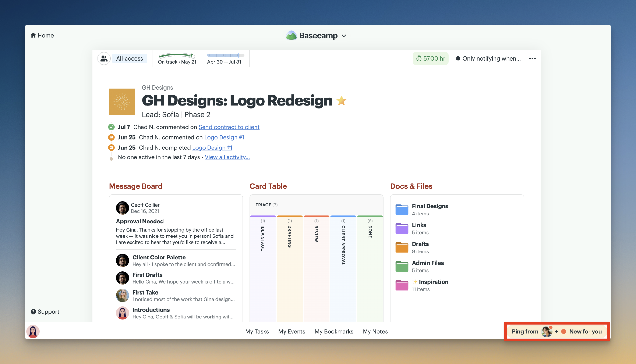Click green check icon beside Jul 7
Viewport: 636px width, 364px height.
pyautogui.click(x=111, y=127)
